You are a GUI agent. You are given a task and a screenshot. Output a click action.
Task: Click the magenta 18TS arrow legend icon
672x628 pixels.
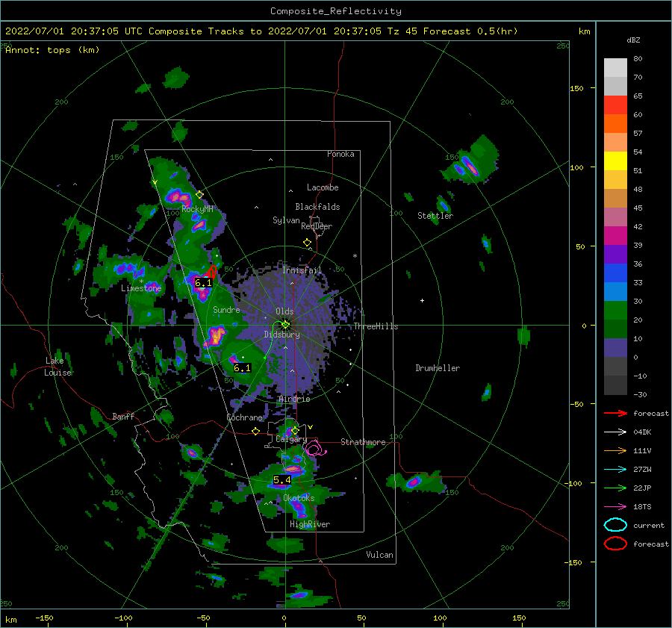coord(615,507)
